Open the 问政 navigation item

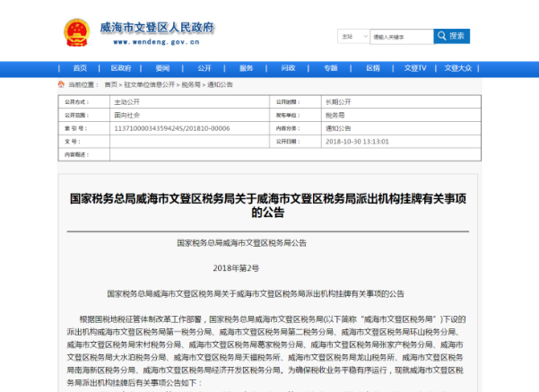coord(288,68)
